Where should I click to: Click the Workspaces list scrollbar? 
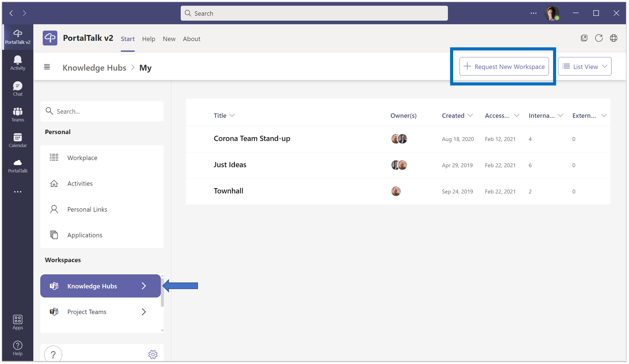(x=162, y=292)
